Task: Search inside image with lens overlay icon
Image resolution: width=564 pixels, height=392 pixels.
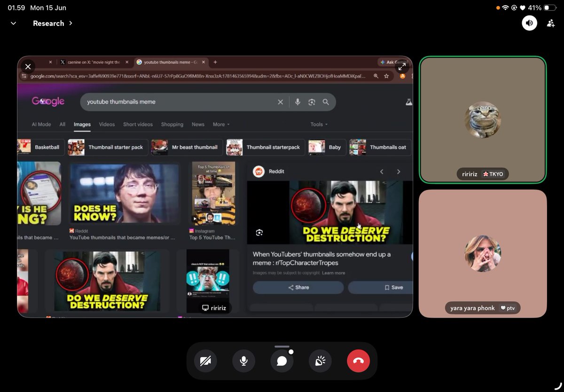Action: tap(259, 233)
